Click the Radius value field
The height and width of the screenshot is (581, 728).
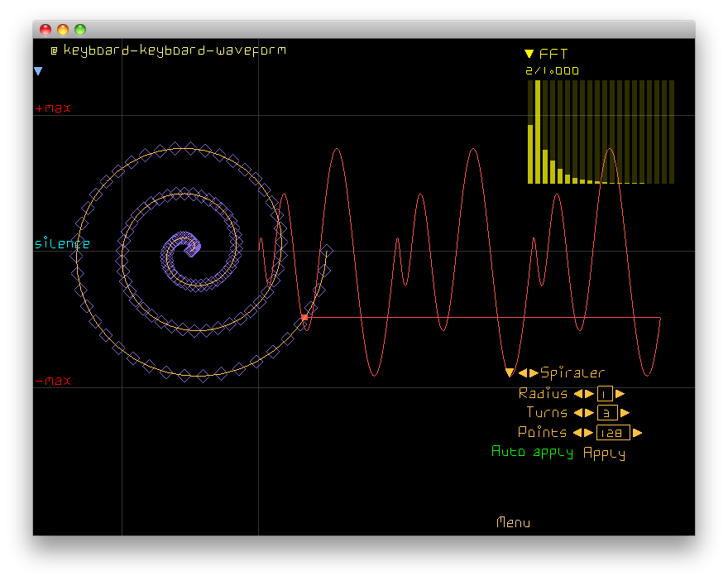605,394
